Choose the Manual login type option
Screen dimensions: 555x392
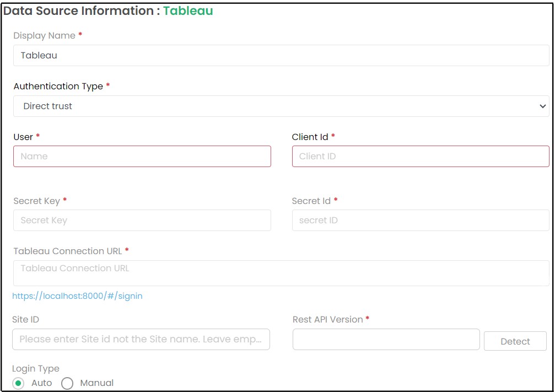pyautogui.click(x=67, y=383)
